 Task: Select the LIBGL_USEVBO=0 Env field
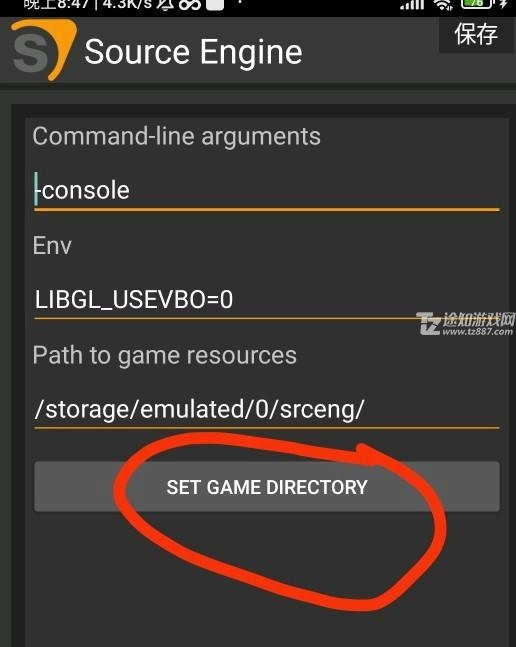tap(267, 300)
